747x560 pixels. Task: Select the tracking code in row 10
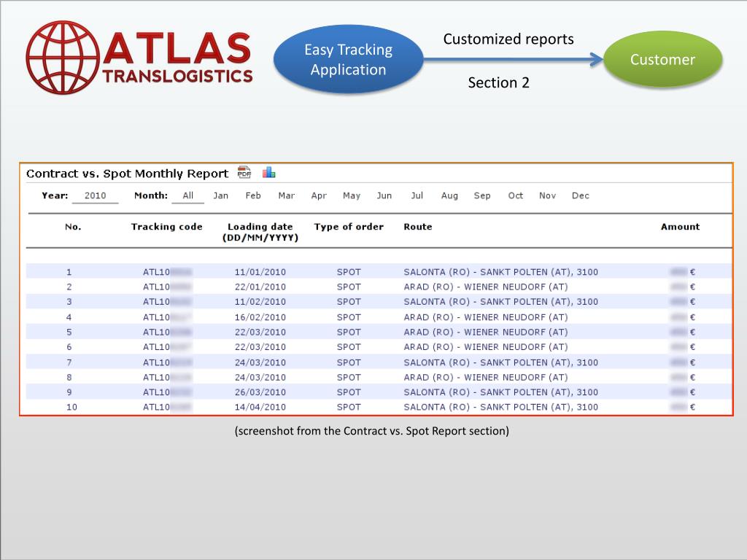(168, 407)
